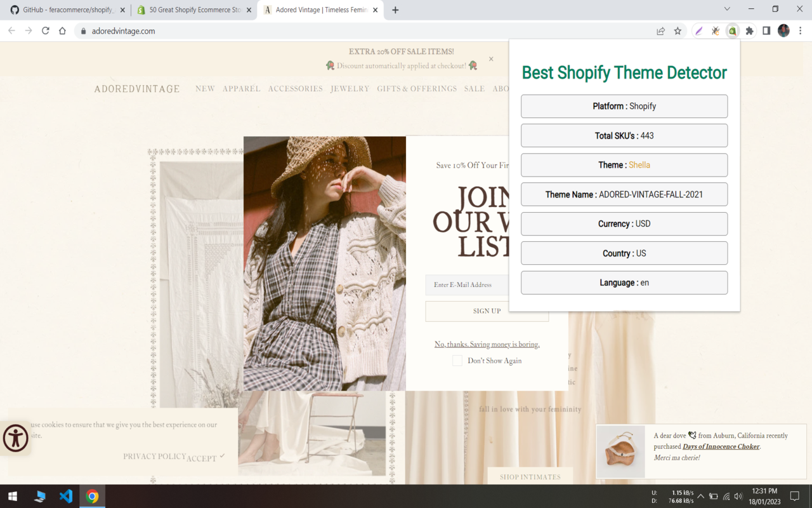The width and height of the screenshot is (812, 508).
Task: Dismiss the discount announcement banner
Action: (x=491, y=59)
